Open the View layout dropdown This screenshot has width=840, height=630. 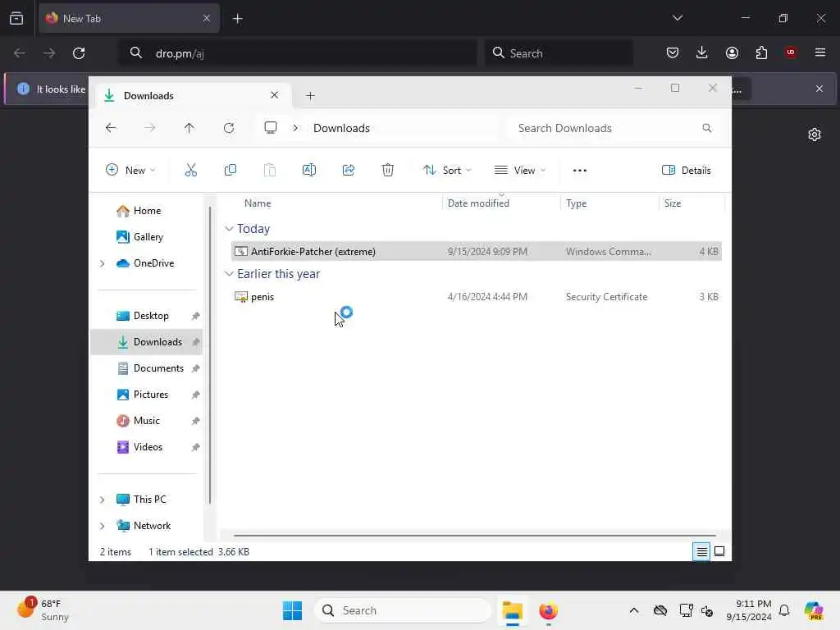tap(519, 171)
